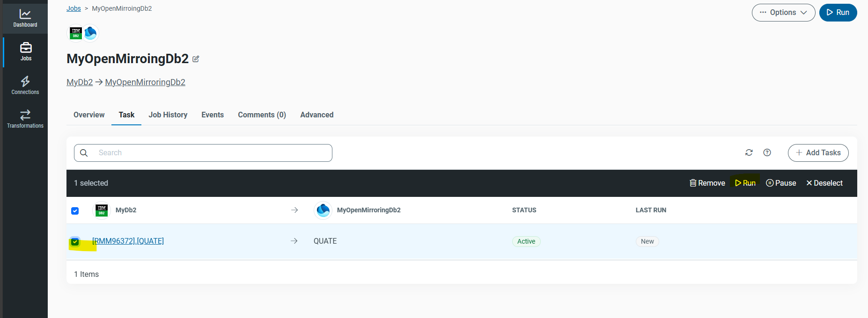Viewport: 868px width, 318px height.
Task: Open the [RMM96372].[QUATE] task link
Action: pos(128,241)
